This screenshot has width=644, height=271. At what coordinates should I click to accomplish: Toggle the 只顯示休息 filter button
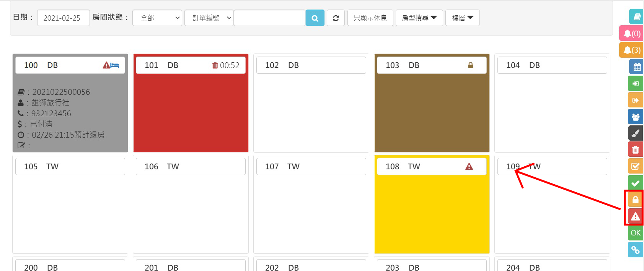point(370,18)
